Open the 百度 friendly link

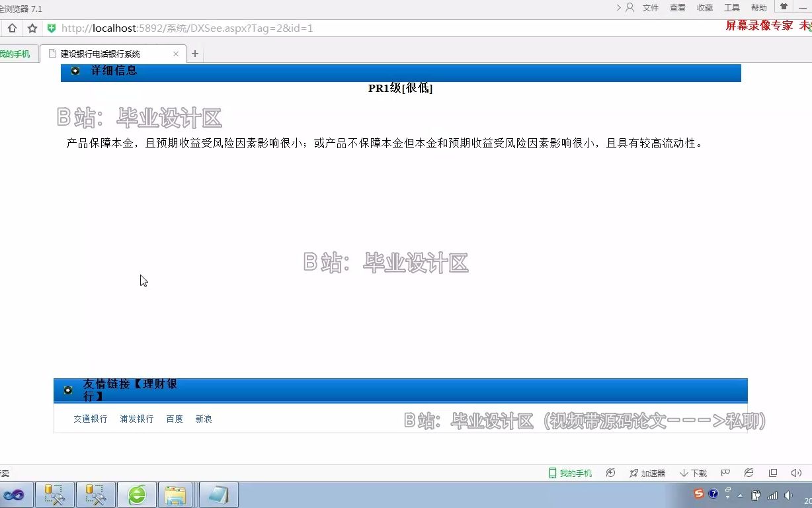pos(174,419)
